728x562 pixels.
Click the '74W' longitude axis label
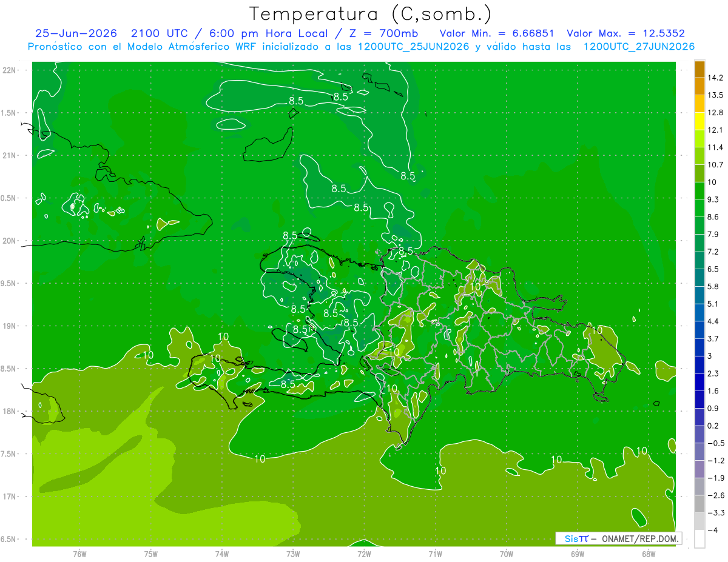click(222, 554)
